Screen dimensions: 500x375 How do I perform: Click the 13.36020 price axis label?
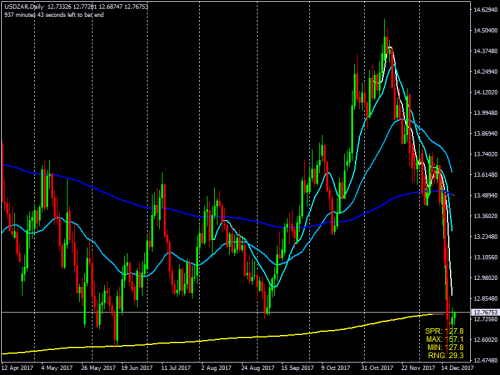pyautogui.click(x=486, y=216)
